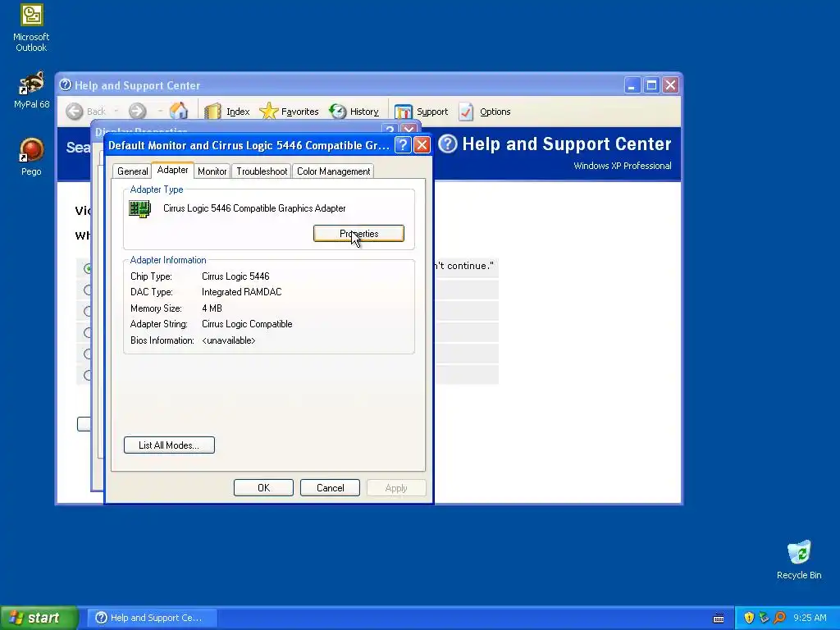
Task: Open the Microsoft Outlook desktop icon
Action: (x=31, y=29)
